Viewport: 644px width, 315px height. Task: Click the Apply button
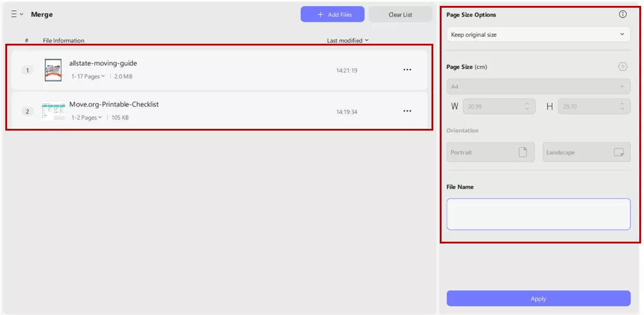point(538,298)
